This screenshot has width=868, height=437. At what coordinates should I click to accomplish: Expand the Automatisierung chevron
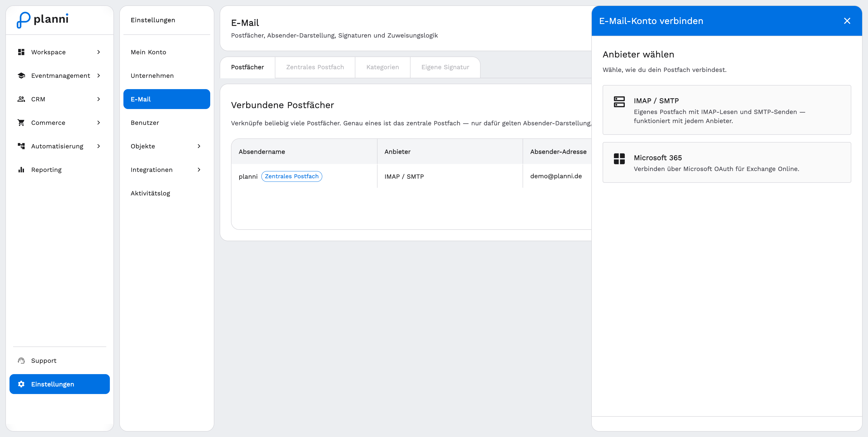pyautogui.click(x=99, y=146)
